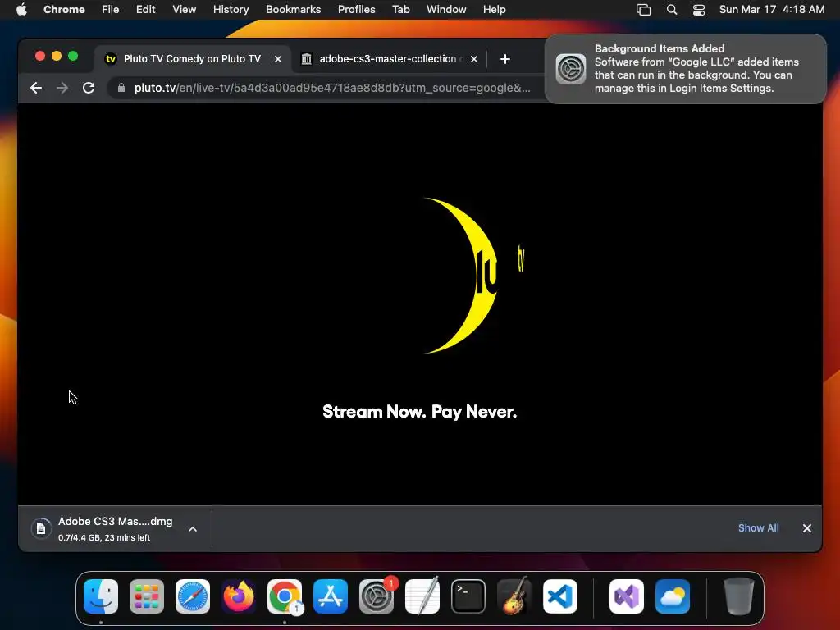
Task: Maximize the Chrome window with green button
Action: (x=73, y=57)
